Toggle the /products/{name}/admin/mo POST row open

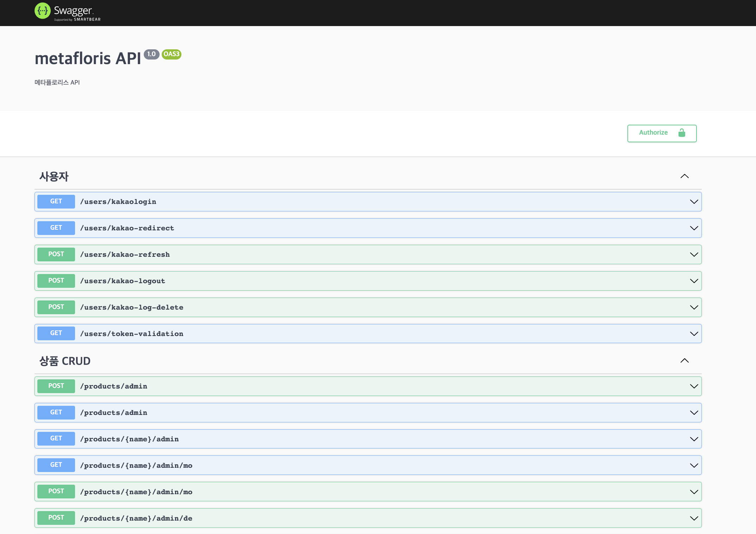[693, 491]
